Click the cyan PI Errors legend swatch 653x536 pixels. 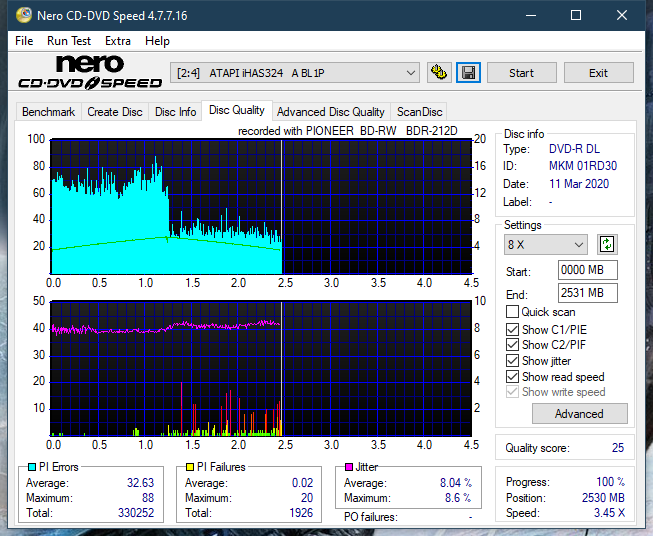click(x=31, y=467)
